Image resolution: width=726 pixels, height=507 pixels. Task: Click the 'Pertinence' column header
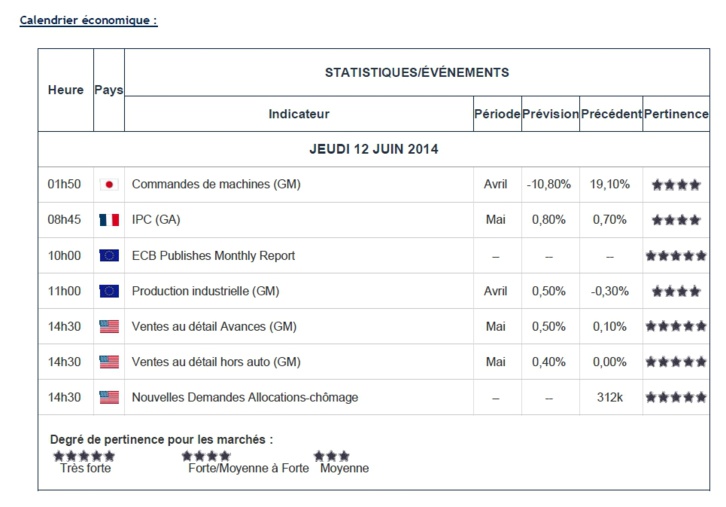point(676,114)
